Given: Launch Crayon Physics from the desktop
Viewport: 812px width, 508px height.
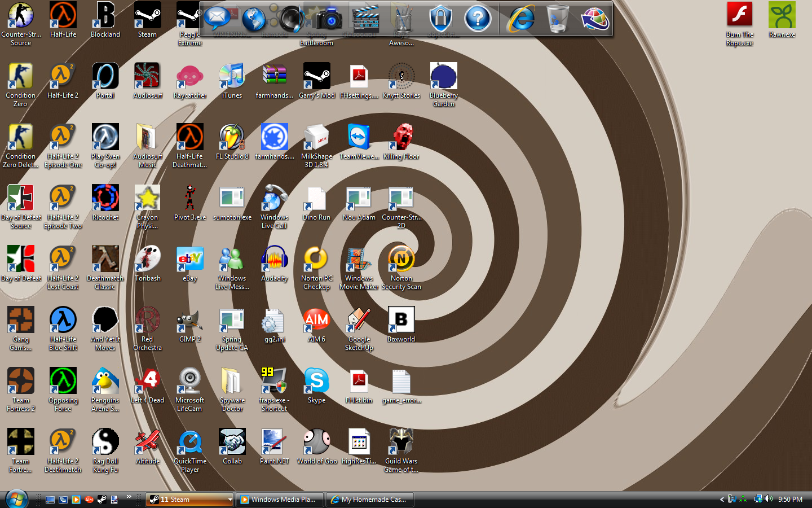Looking at the screenshot, I should [148, 207].
